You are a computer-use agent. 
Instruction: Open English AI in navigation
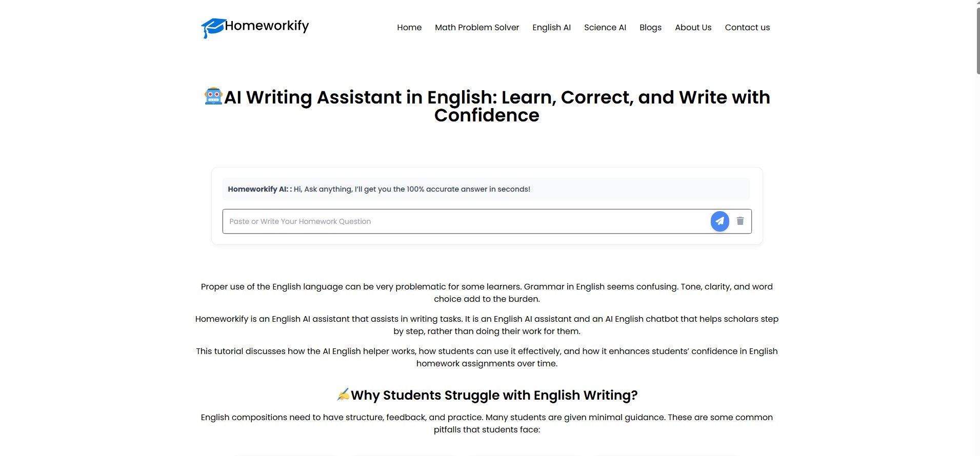coord(551,28)
